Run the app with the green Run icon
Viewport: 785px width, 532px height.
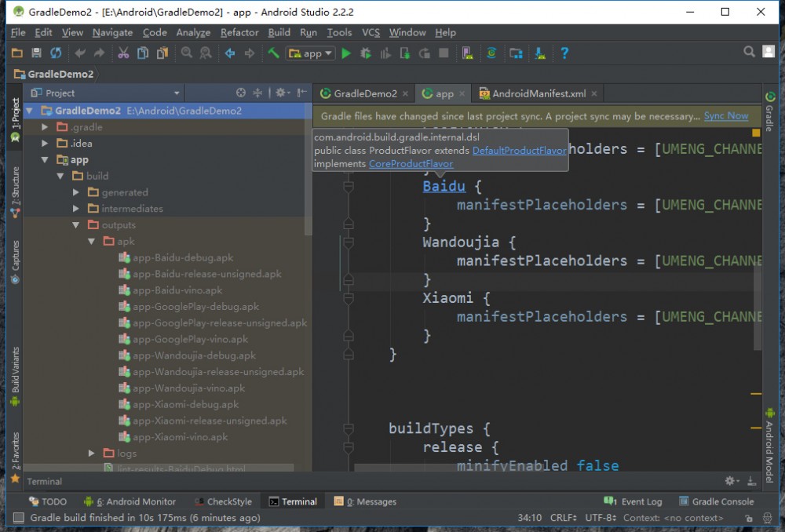346,53
